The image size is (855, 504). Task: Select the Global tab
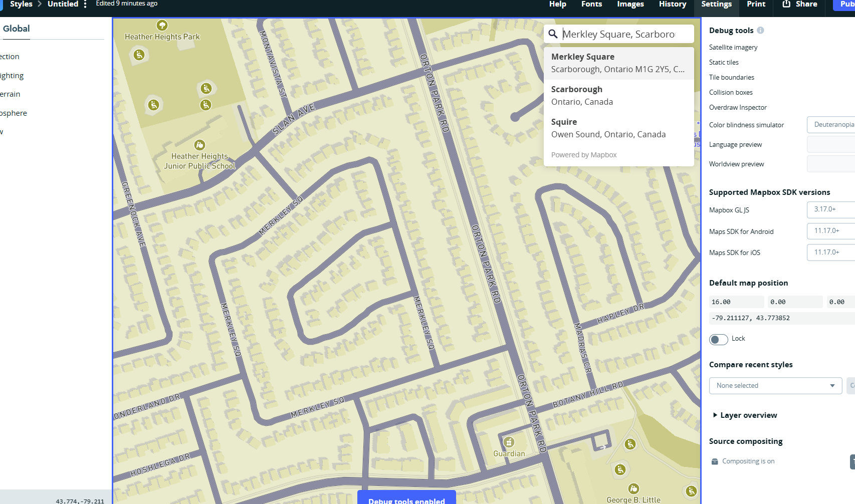pos(17,29)
